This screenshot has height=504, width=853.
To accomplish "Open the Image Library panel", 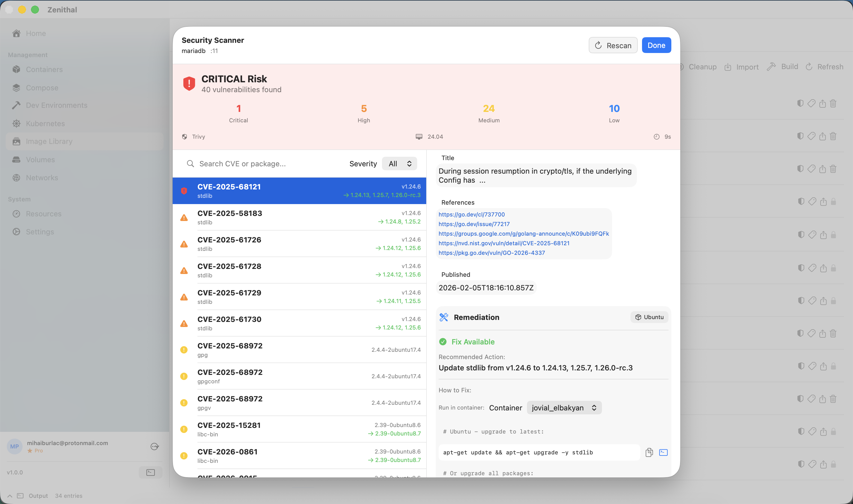I will pyautogui.click(x=49, y=141).
